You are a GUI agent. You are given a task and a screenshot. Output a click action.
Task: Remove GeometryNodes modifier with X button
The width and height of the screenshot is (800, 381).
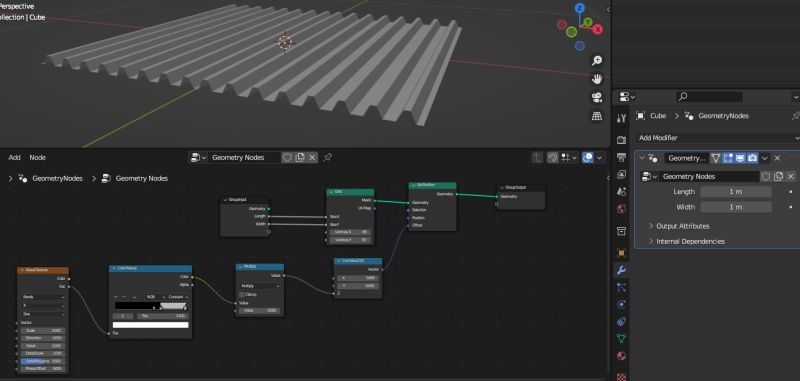777,159
